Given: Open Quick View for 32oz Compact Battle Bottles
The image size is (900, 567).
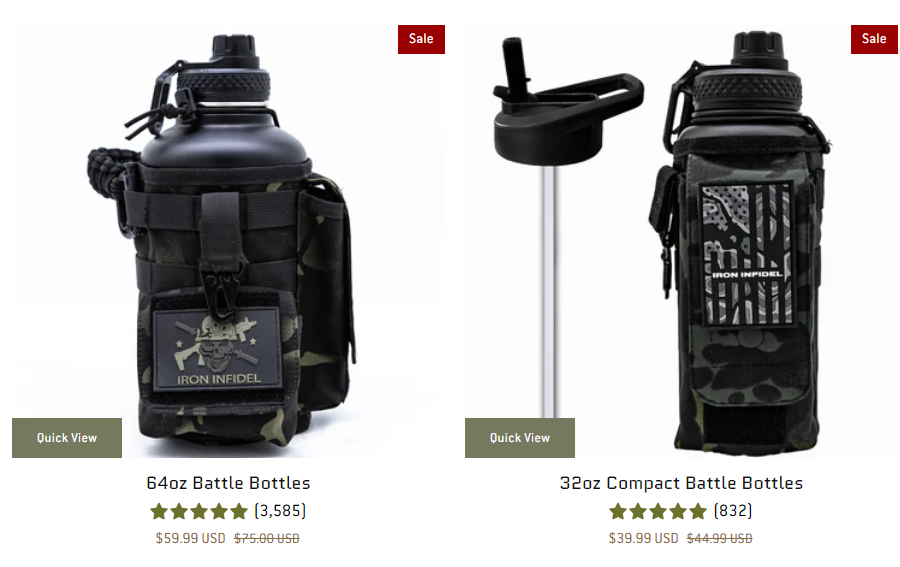Looking at the screenshot, I should pyautogui.click(x=519, y=438).
